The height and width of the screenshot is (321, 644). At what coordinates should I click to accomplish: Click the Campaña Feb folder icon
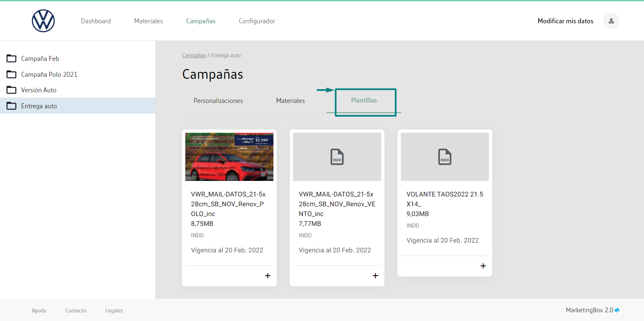[11, 59]
